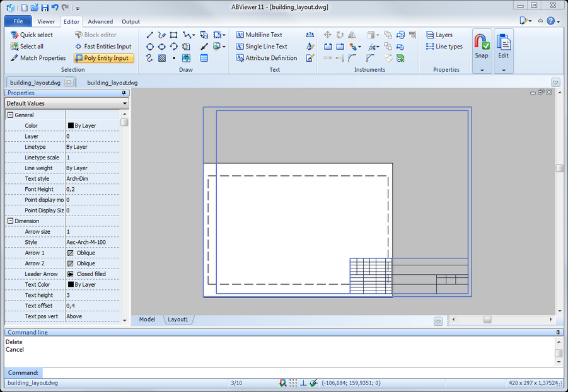Viewport: 568px width, 392px height.
Task: Click the Undo arrow in quick access toolbar
Action: pos(55,7)
